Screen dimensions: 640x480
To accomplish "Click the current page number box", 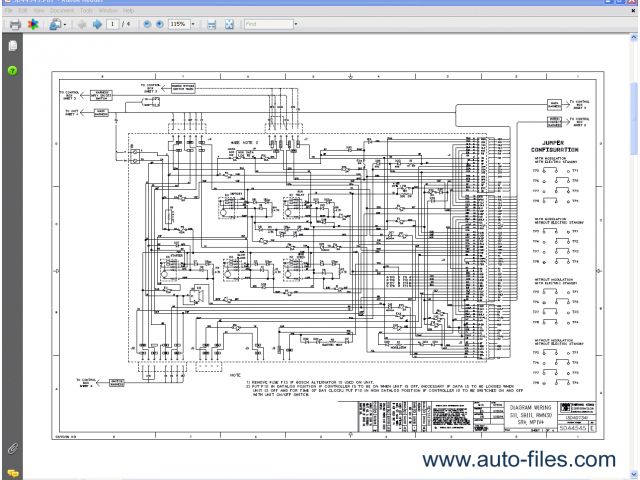I will (x=113, y=22).
